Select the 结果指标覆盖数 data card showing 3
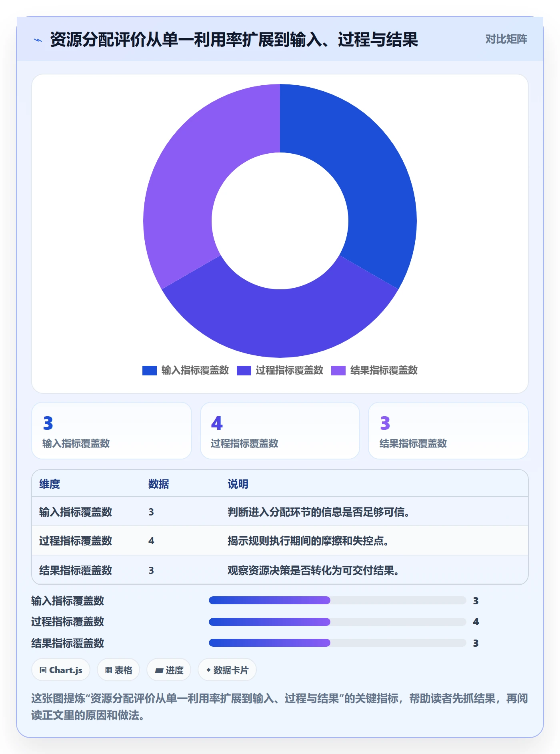The height and width of the screenshot is (754, 560). [x=448, y=431]
